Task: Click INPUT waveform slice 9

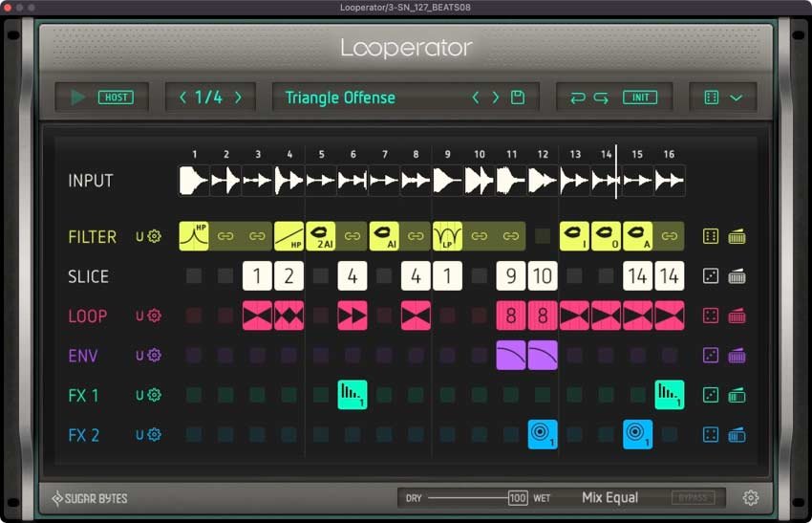Action: (x=447, y=181)
